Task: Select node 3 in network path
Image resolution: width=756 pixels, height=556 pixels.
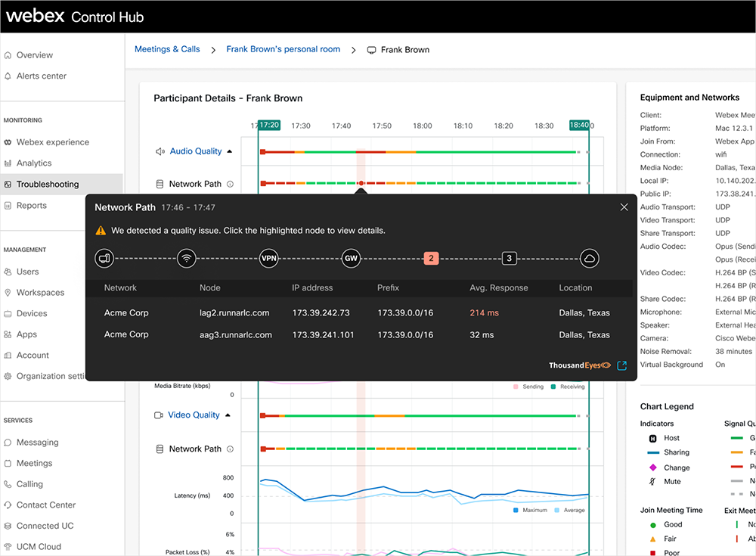Action: pyautogui.click(x=510, y=258)
